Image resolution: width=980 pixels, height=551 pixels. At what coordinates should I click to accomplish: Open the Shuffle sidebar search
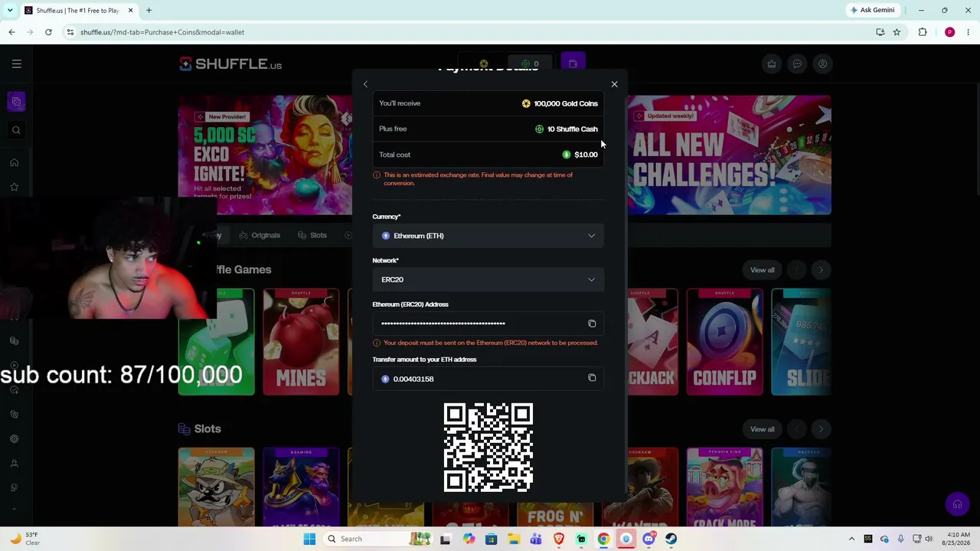click(16, 130)
